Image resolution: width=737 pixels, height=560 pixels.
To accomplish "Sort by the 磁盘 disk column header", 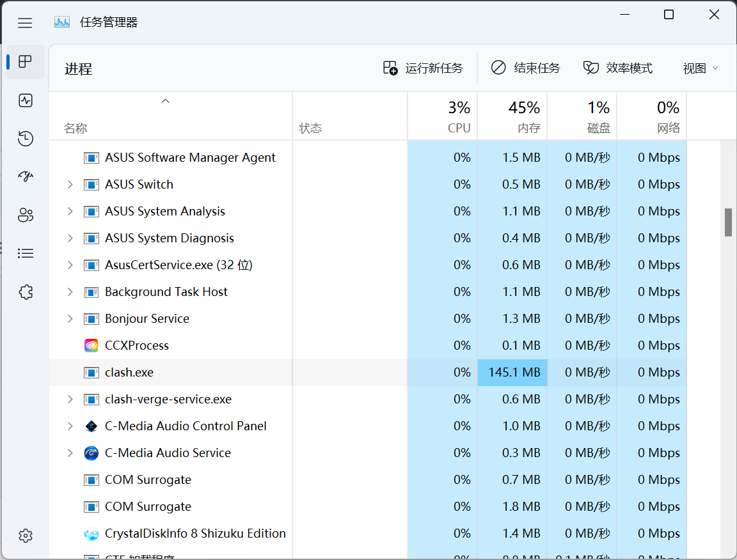I will pos(582,116).
